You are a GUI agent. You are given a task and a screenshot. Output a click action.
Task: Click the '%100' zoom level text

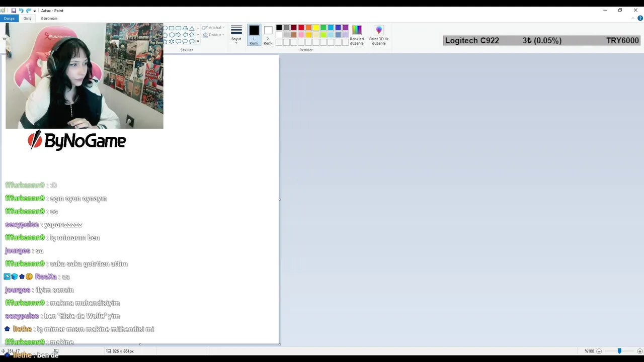pyautogui.click(x=589, y=351)
